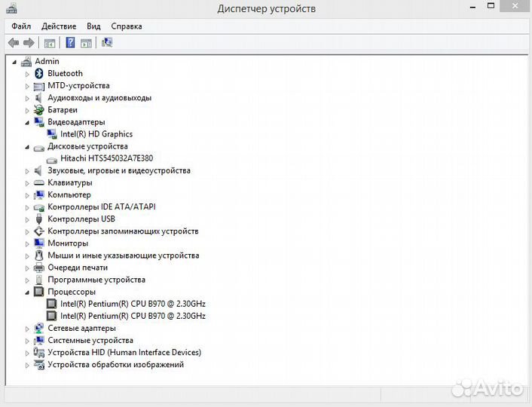This screenshot has height=407, width=532.
Task: Click the Устройства обработки изображений camera icon
Action: click(x=39, y=365)
